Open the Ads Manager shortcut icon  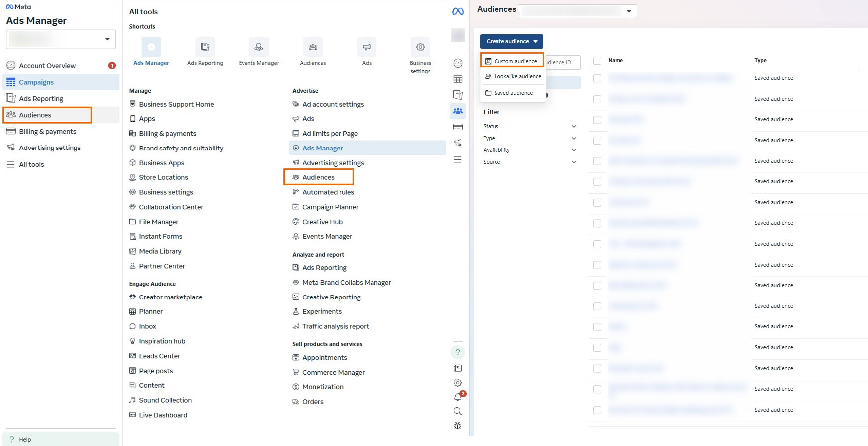151,47
